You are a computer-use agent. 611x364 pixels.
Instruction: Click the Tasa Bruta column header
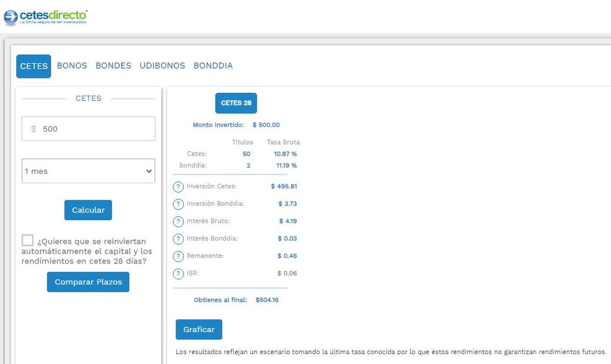(x=283, y=142)
